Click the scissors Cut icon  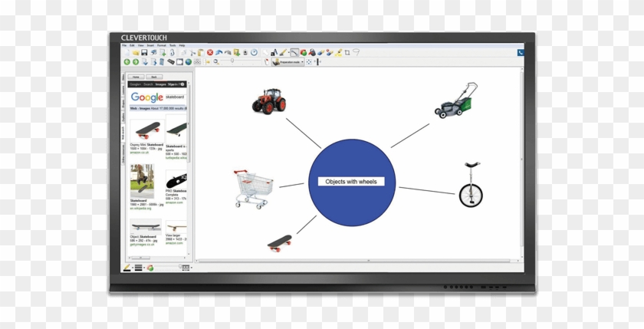[192, 53]
